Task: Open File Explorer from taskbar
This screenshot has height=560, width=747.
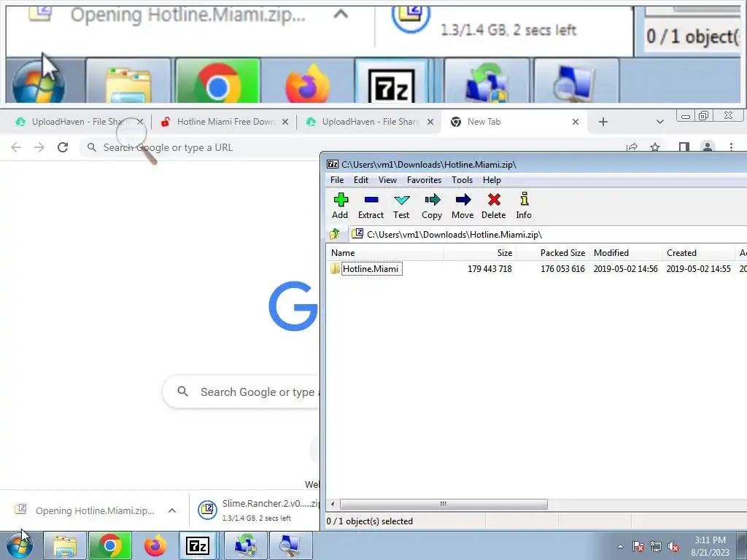Action: [x=64, y=545]
